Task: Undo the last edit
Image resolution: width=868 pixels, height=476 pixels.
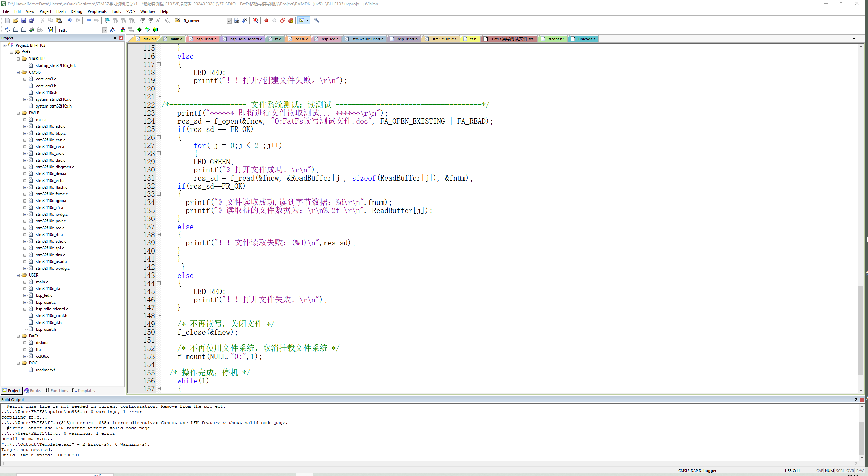Action: 70,20
